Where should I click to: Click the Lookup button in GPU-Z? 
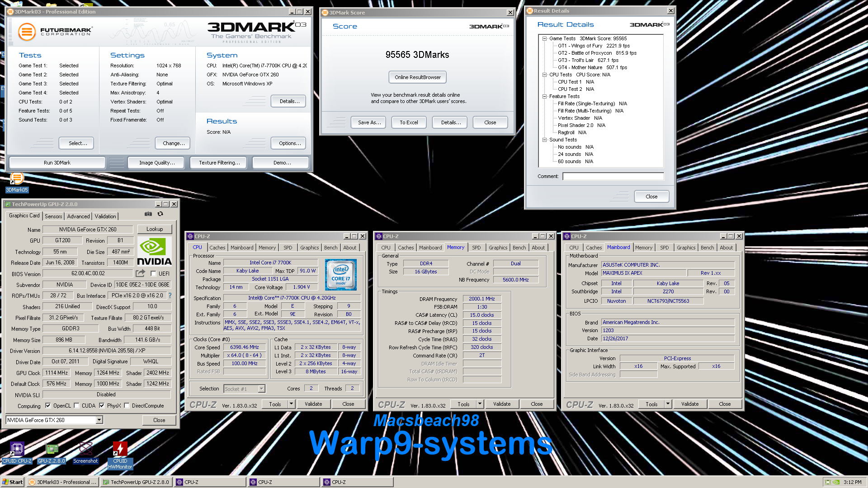[x=154, y=230]
